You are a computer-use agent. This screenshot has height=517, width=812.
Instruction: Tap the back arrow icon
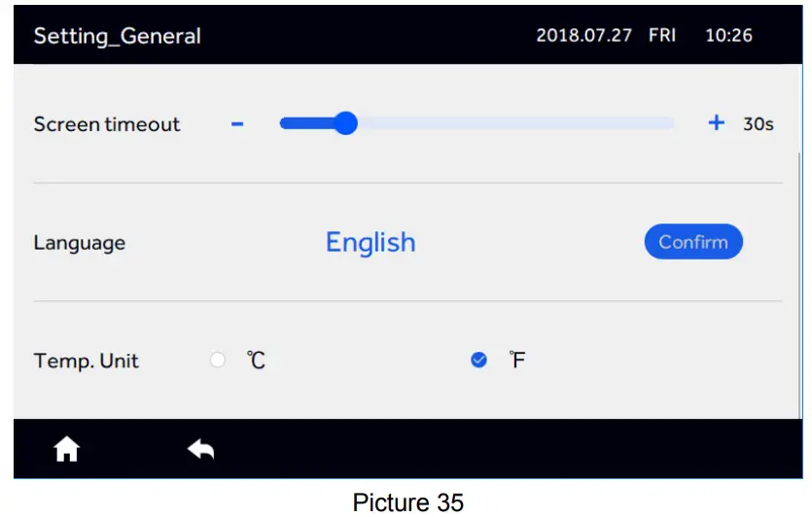coord(200,449)
